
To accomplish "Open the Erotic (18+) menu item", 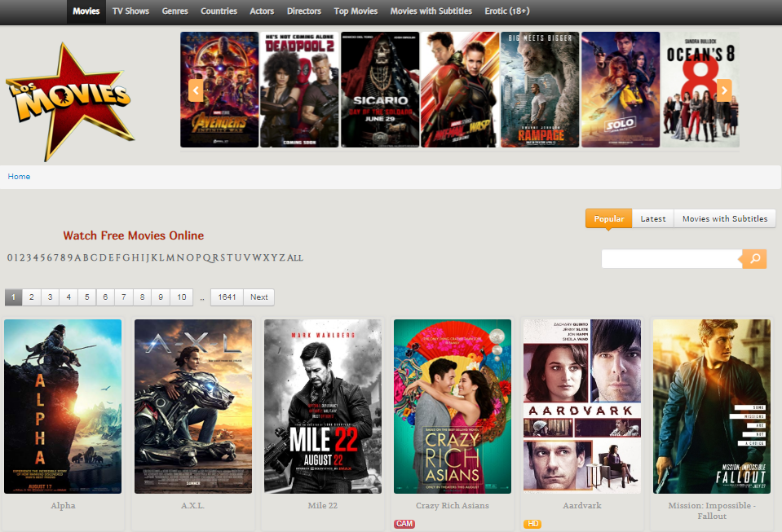I will 507,11.
